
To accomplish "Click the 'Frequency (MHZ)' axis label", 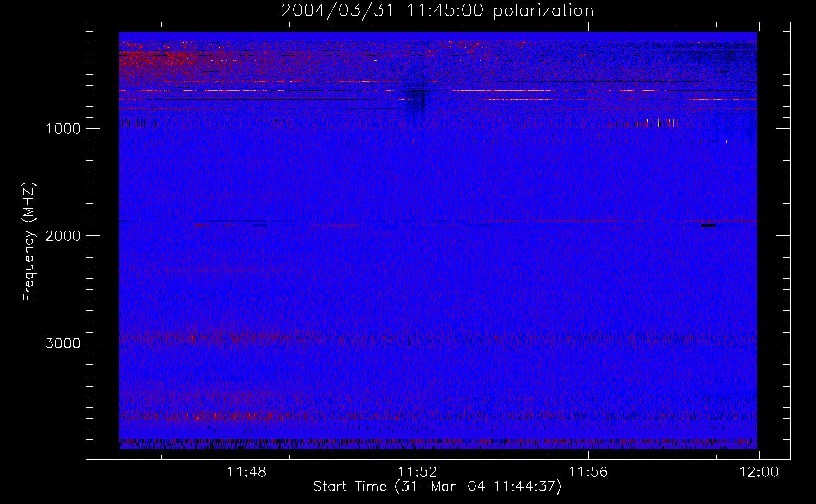I will click(29, 242).
